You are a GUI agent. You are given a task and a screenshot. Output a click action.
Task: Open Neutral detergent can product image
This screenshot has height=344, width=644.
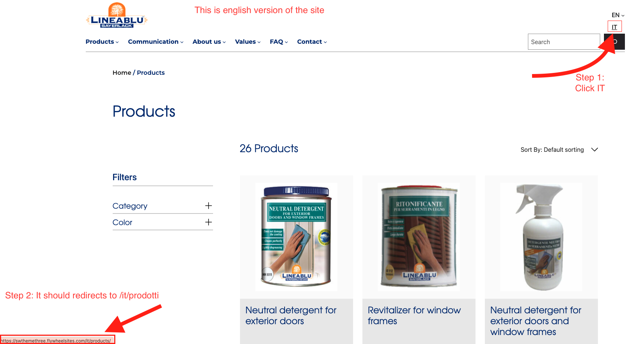point(297,237)
